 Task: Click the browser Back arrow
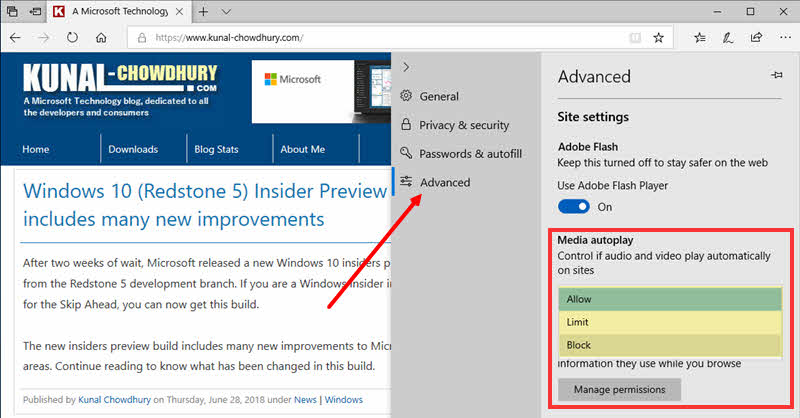(x=15, y=38)
